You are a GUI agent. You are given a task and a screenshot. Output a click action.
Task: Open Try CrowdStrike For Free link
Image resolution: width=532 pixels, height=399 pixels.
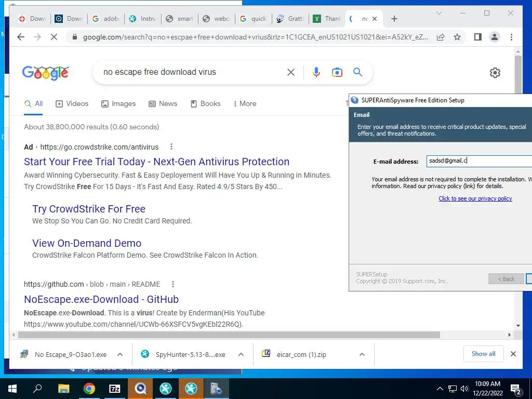(x=88, y=209)
